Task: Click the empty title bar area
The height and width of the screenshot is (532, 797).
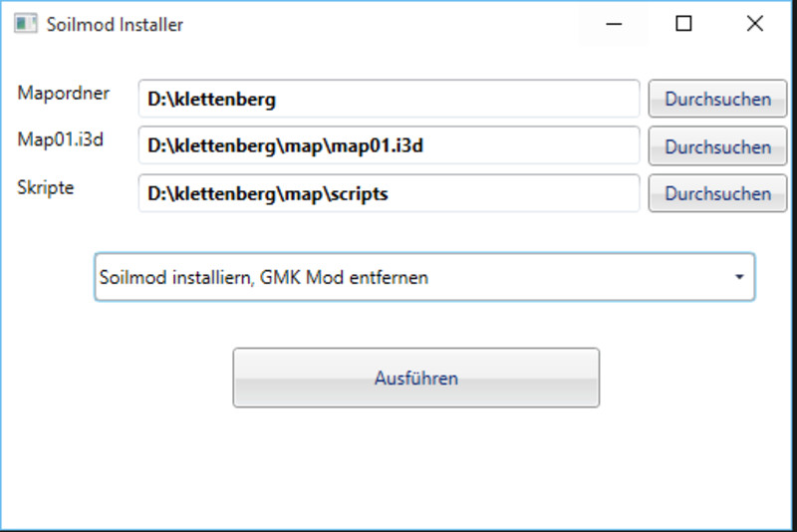Action: [379, 25]
